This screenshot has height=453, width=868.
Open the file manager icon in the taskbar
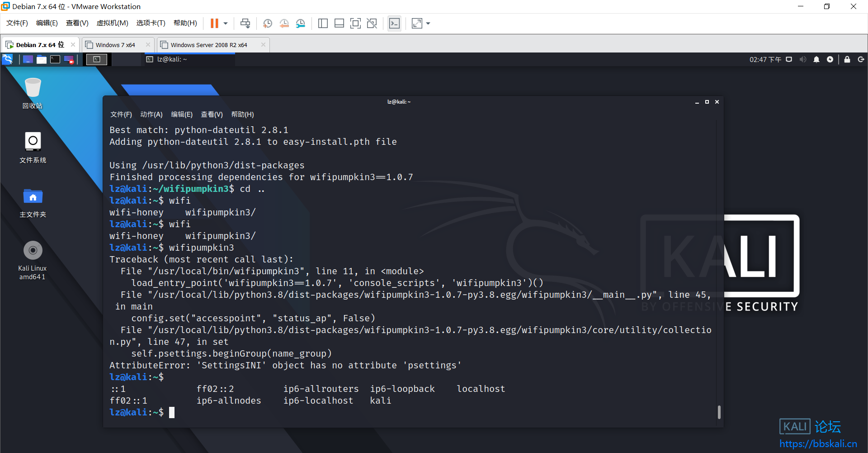(42, 59)
